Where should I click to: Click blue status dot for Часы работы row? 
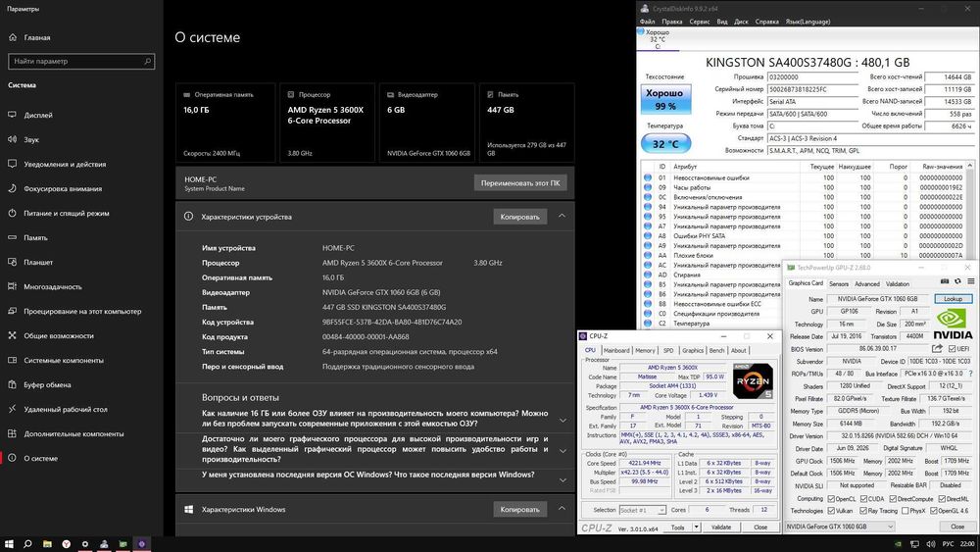pos(648,187)
